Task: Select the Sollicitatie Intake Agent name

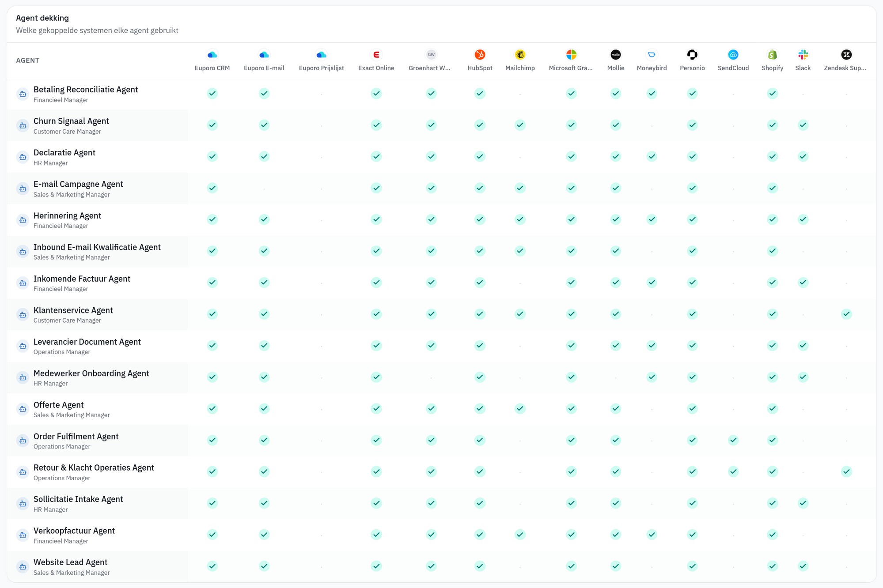Action: coord(78,499)
